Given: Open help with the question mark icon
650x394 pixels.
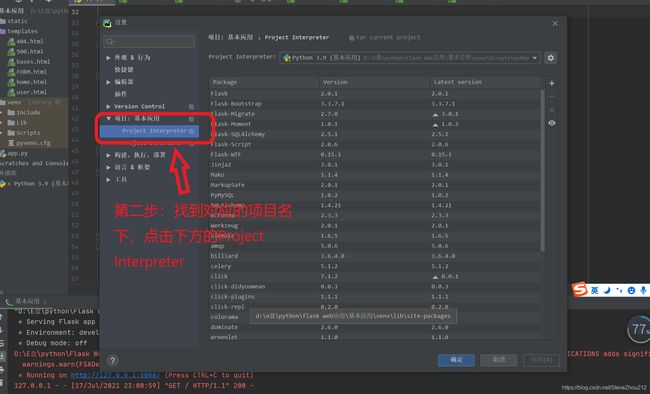Looking at the screenshot, I should (x=112, y=360).
